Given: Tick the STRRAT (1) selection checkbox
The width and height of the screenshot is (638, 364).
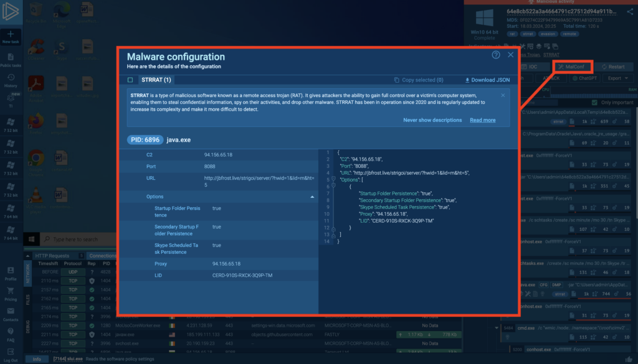Looking at the screenshot, I should coord(130,80).
